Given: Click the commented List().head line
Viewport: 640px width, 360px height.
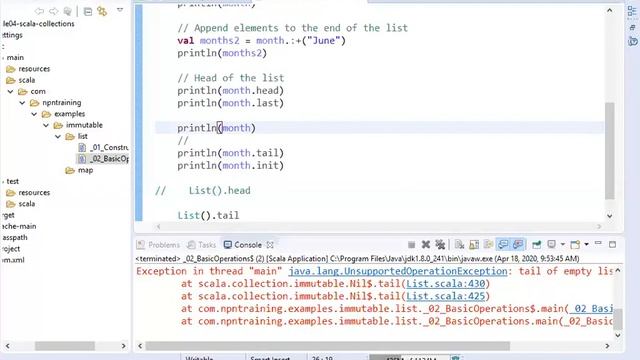Looking at the screenshot, I should coord(203,191).
